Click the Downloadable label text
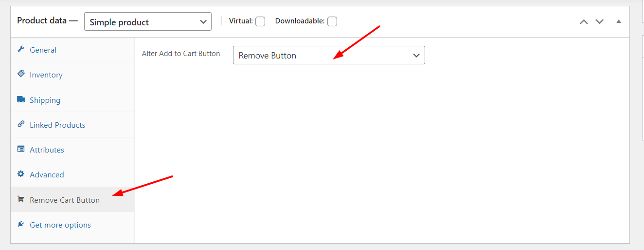 300,21
